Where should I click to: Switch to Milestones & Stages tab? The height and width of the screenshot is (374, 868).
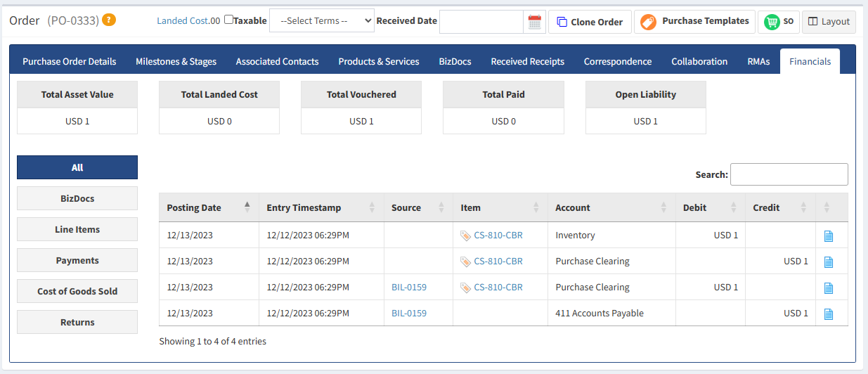click(x=176, y=61)
